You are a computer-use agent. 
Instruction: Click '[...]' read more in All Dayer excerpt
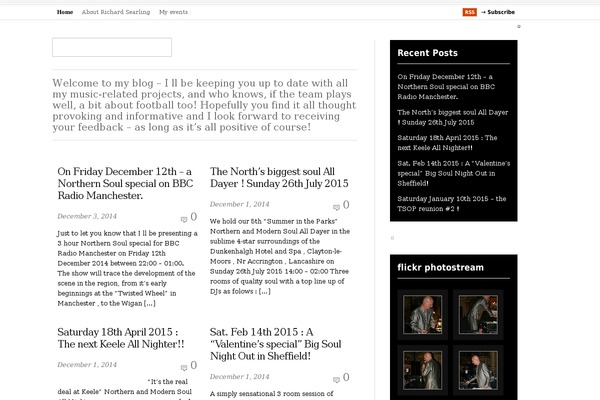(264, 291)
